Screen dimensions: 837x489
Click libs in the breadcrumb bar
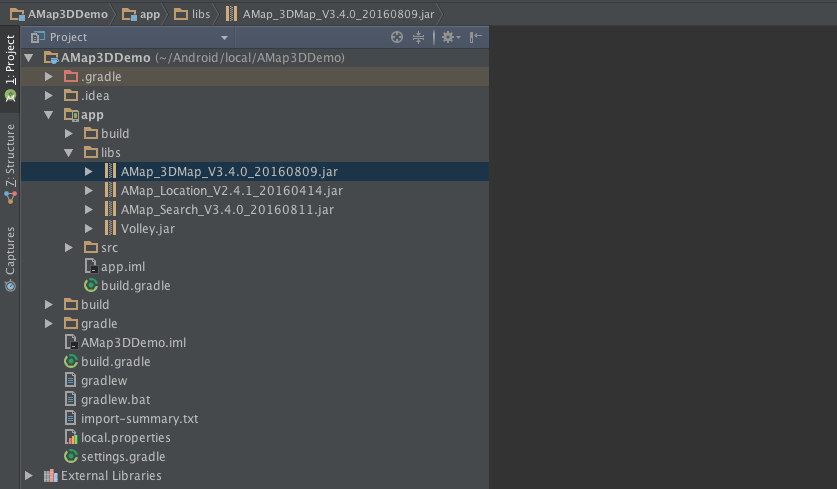pos(192,14)
